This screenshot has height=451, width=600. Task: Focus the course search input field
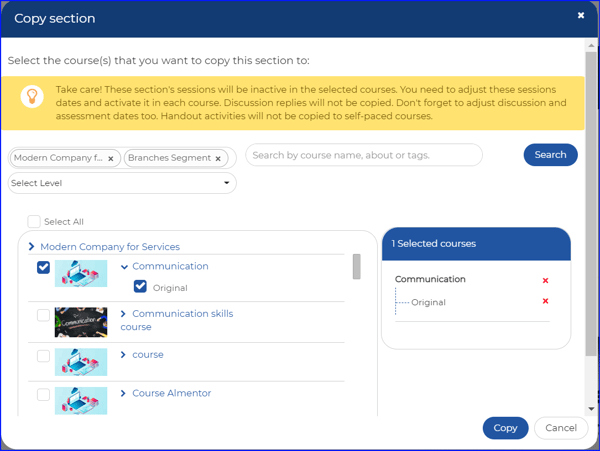364,155
